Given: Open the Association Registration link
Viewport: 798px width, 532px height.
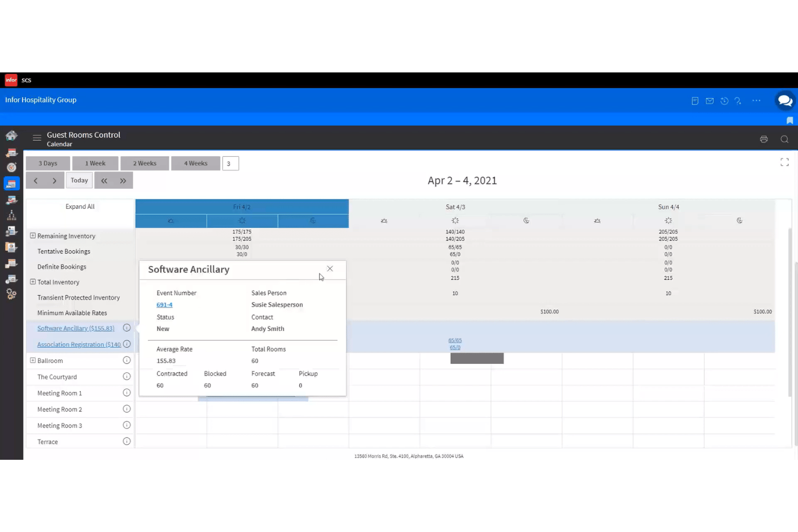Looking at the screenshot, I should point(79,344).
